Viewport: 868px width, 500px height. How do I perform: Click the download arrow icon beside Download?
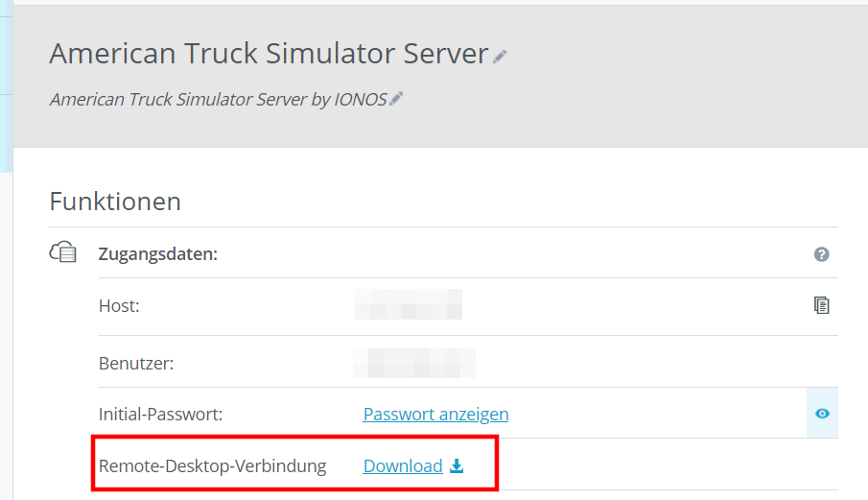(457, 465)
